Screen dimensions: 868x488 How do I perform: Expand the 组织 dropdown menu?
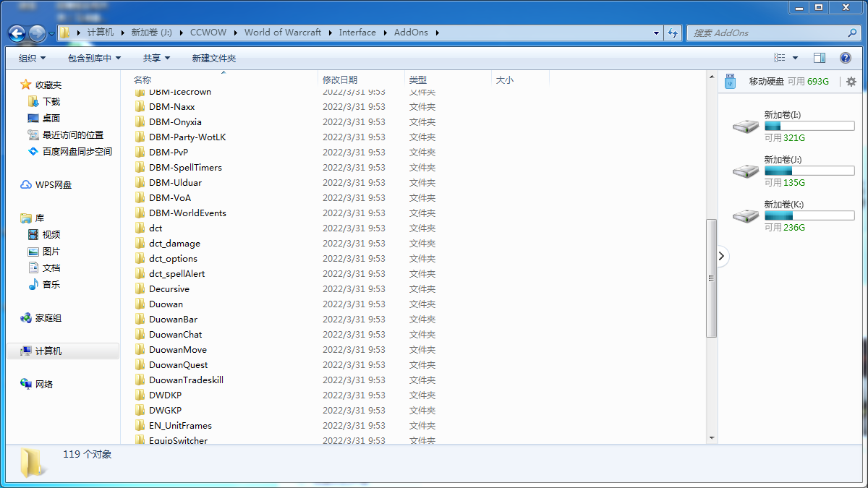tap(32, 58)
